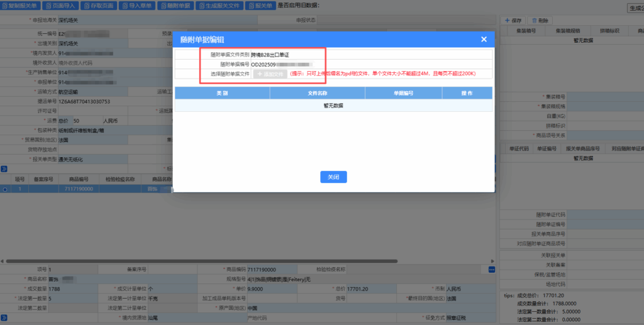Click the 出境关别 field 深机场关
644x325 pixels.
click(93, 43)
